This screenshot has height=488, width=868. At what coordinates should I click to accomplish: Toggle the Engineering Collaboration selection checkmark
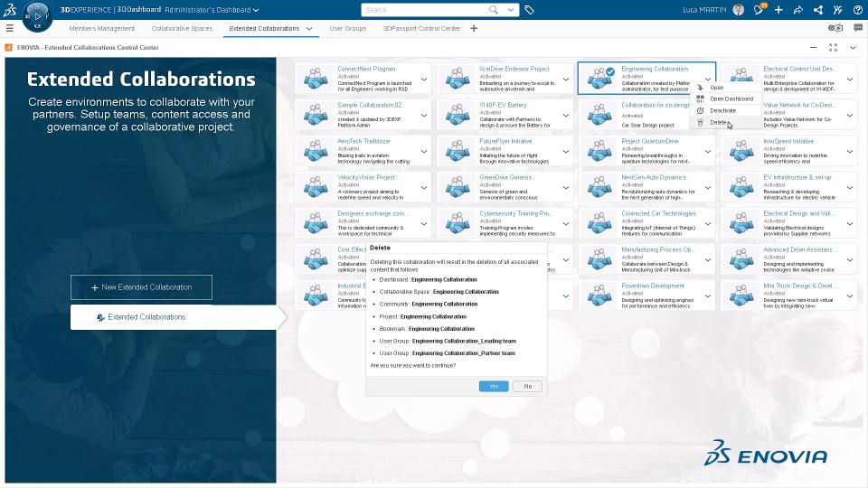point(610,71)
